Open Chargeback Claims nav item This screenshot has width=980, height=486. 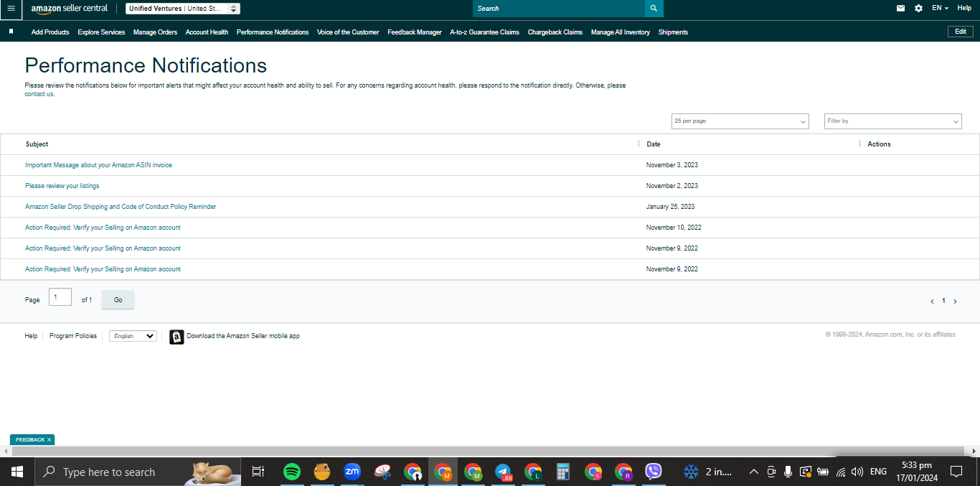[555, 32]
